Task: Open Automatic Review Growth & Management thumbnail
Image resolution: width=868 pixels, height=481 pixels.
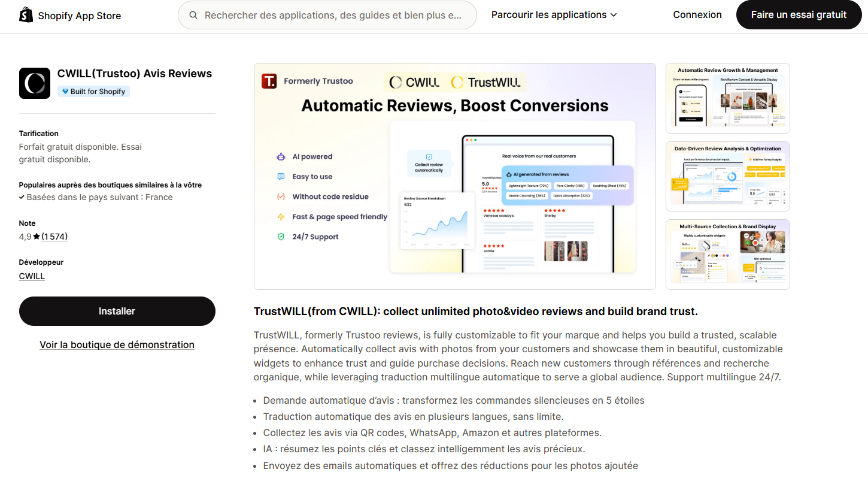Action: coord(728,98)
